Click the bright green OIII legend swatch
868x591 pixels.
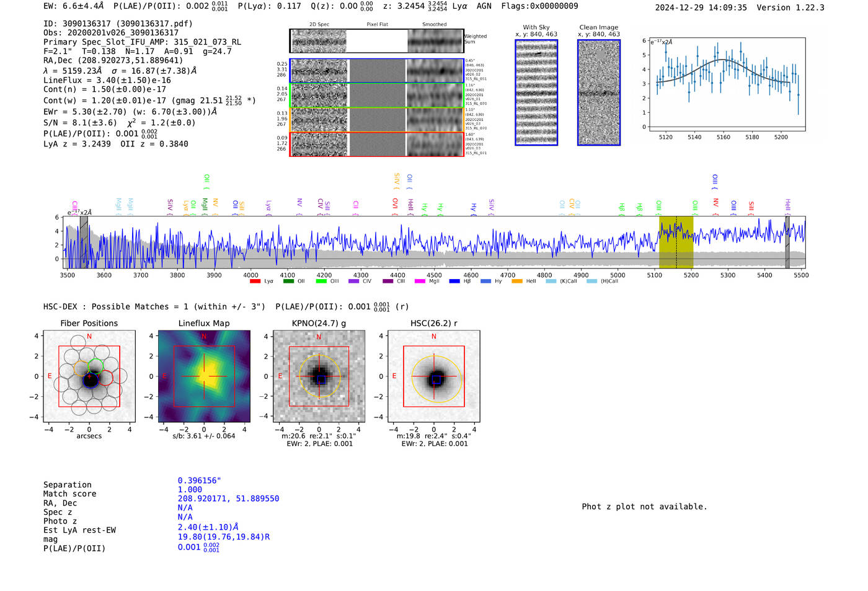(321, 282)
